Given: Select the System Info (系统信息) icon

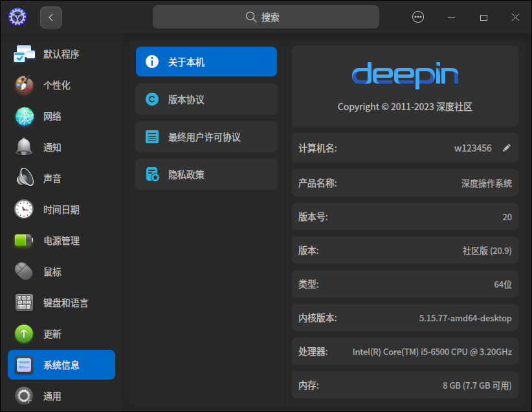Looking at the screenshot, I should 24,365.
